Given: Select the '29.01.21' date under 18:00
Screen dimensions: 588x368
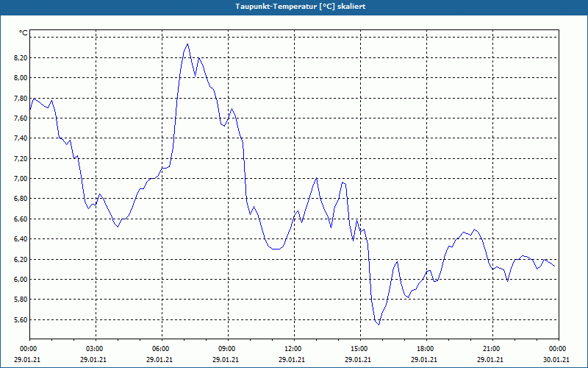Looking at the screenshot, I should click(424, 360).
